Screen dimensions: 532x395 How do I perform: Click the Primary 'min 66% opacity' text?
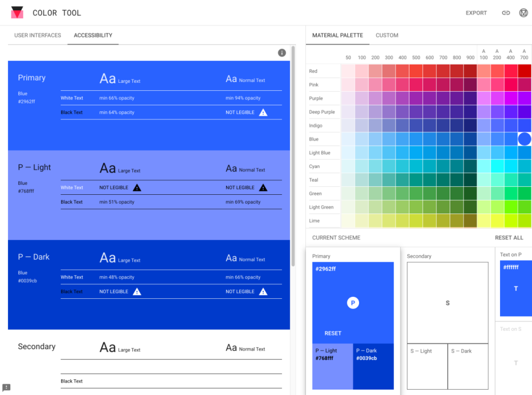click(117, 98)
